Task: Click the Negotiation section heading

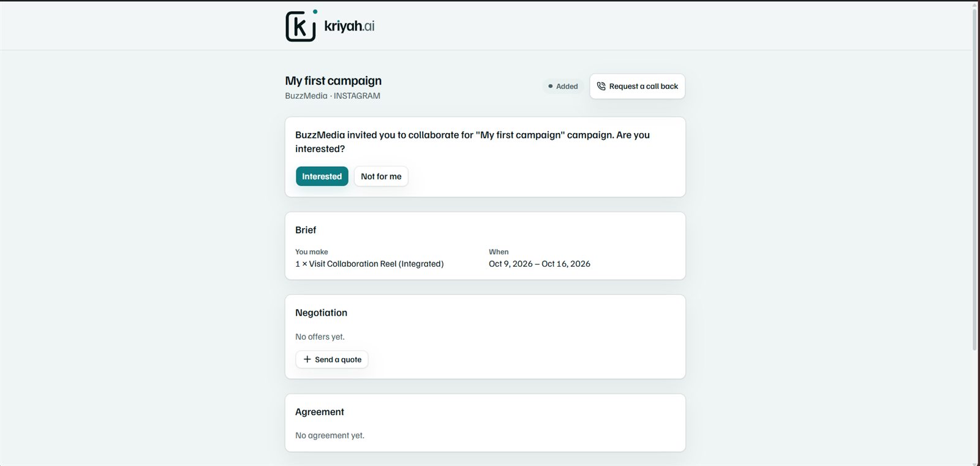Action: pos(321,313)
